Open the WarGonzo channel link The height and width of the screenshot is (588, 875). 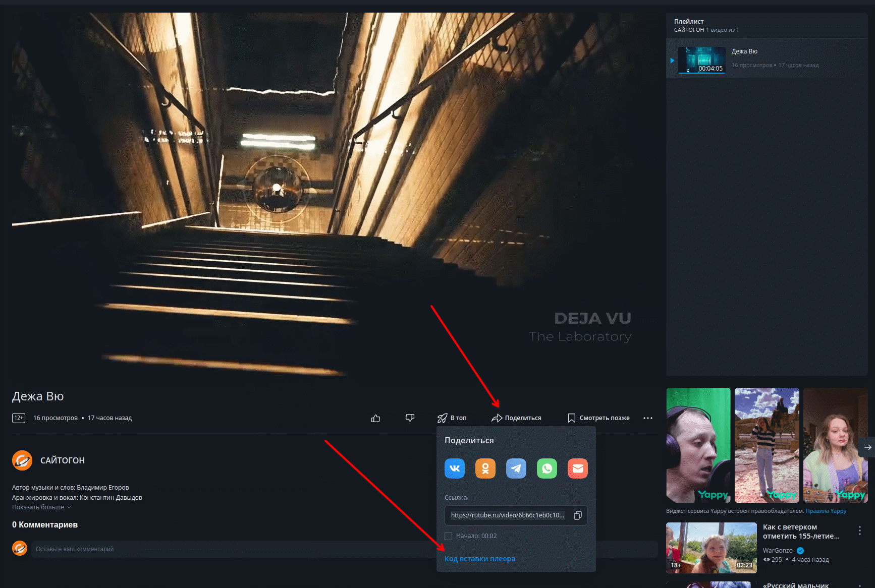(x=778, y=551)
